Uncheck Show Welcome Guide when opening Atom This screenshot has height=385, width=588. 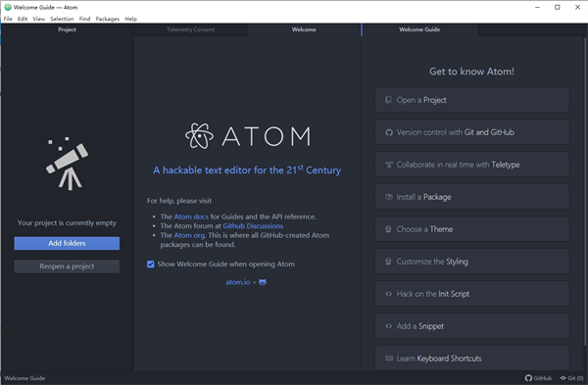click(x=151, y=265)
